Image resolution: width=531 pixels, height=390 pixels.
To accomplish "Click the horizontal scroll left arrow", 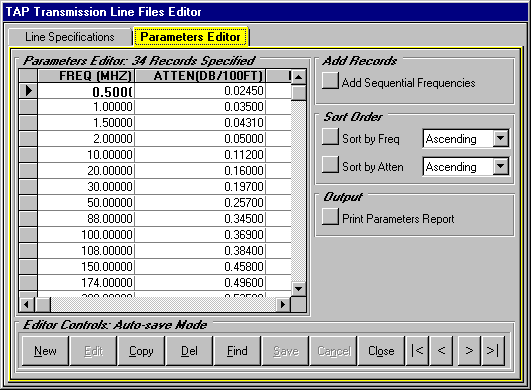I will coord(26,305).
